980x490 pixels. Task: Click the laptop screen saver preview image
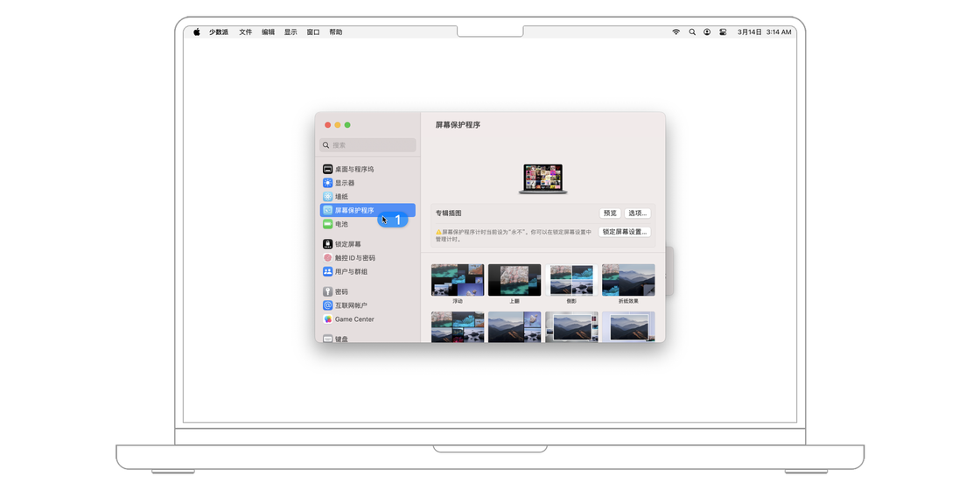click(x=543, y=178)
